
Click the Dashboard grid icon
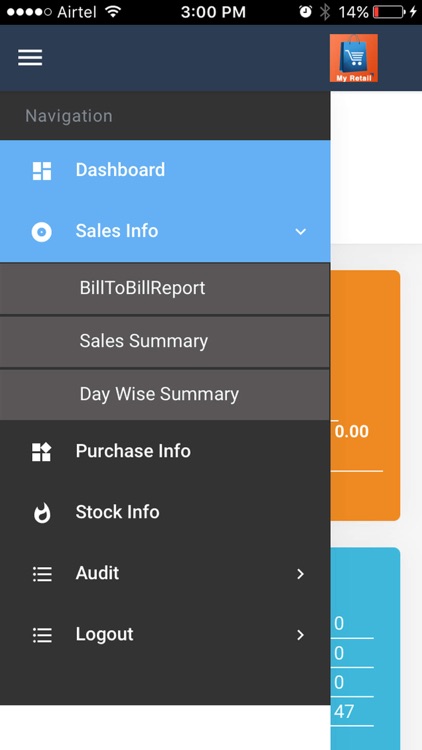click(x=42, y=171)
